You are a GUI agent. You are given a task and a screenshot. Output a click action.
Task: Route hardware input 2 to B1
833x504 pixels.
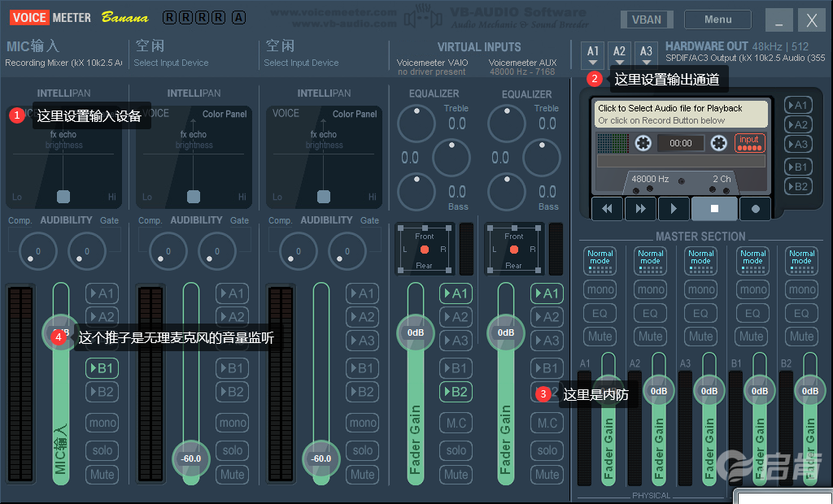[232, 368]
